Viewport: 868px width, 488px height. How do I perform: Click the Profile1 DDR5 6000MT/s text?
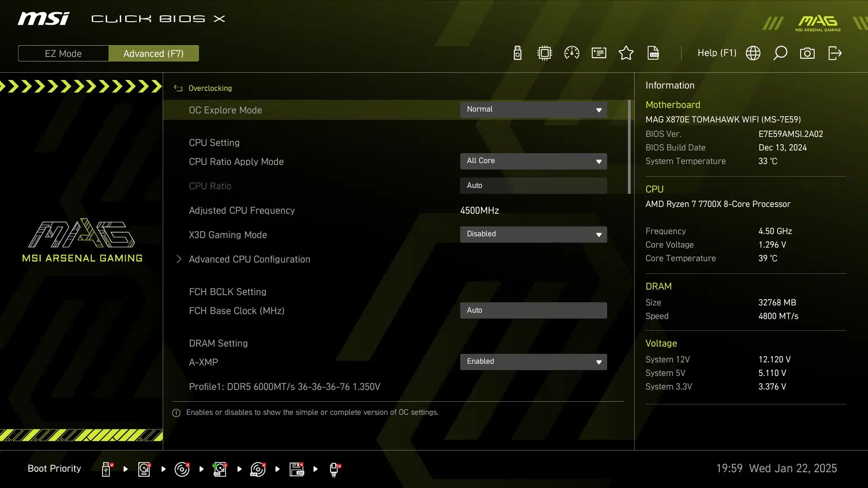(x=284, y=387)
